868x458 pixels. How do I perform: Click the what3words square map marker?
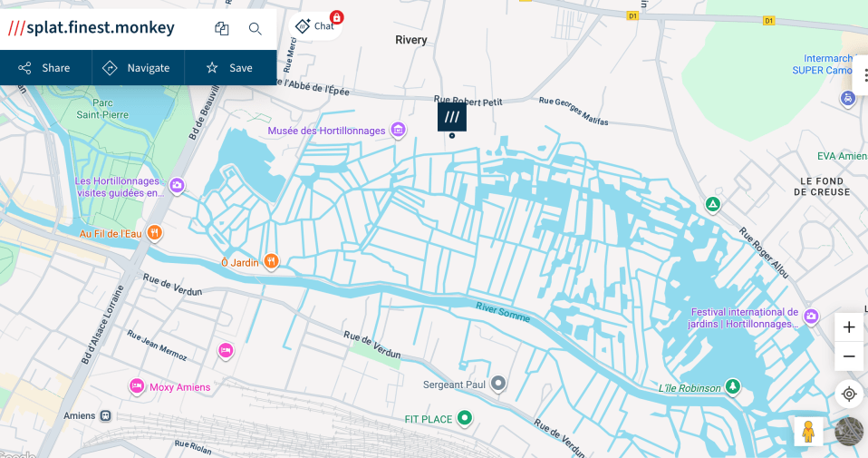click(452, 117)
